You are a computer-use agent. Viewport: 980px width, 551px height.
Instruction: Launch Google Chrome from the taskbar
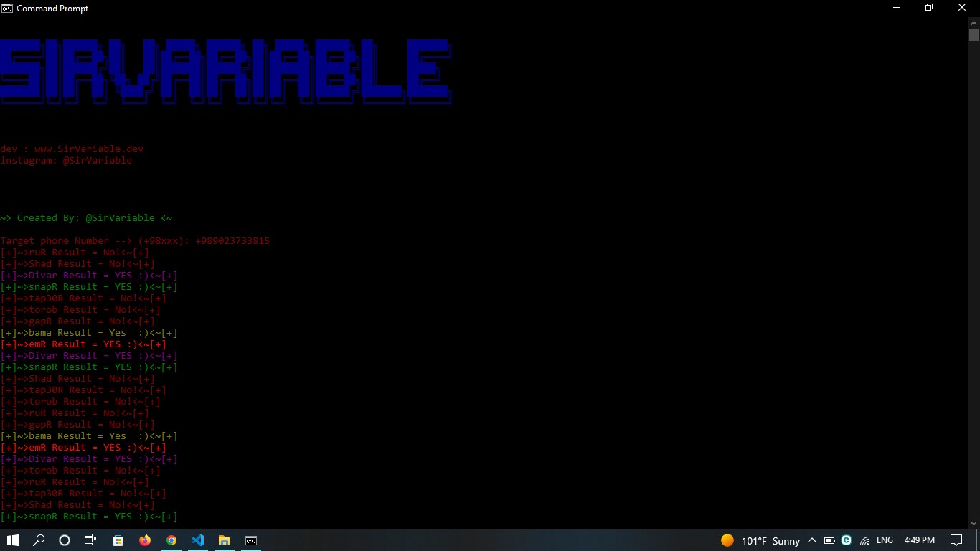171,540
